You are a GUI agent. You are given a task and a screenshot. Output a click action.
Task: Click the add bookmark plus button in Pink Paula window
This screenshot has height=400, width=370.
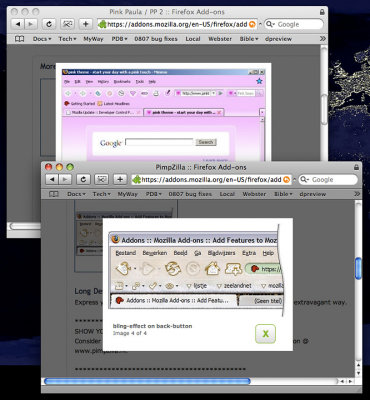point(86,24)
